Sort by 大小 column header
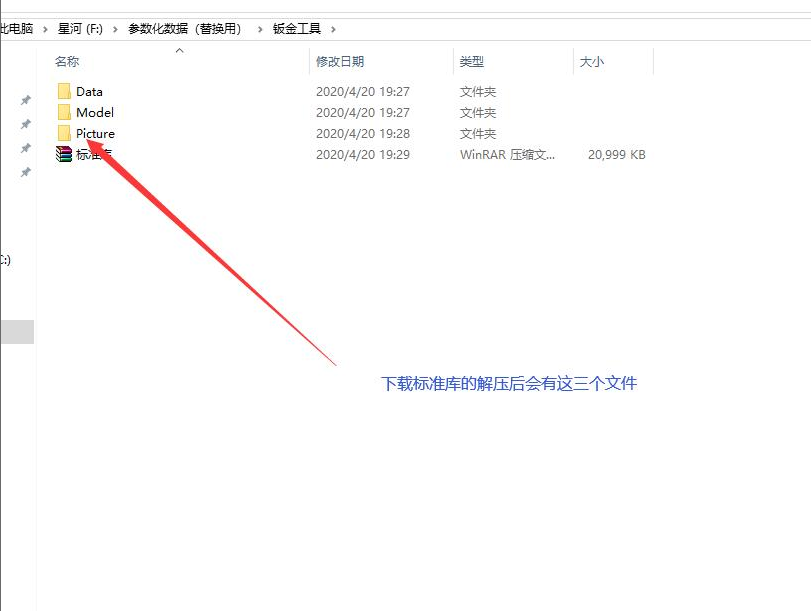Viewport: 811px width, 611px height. tap(592, 62)
